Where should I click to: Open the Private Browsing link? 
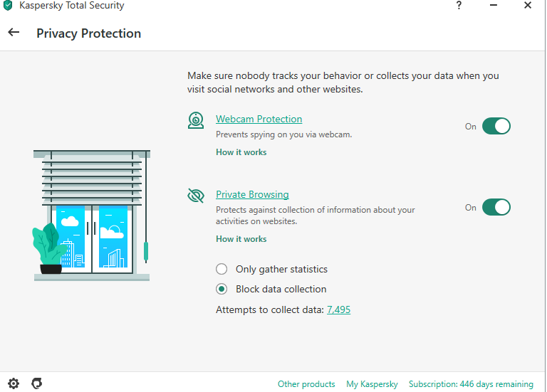[252, 194]
